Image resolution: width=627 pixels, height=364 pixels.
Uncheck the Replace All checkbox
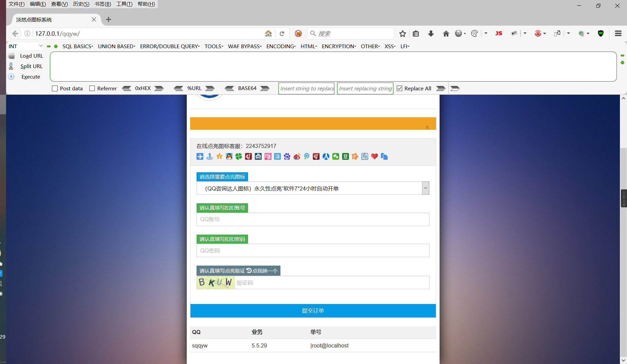[399, 88]
